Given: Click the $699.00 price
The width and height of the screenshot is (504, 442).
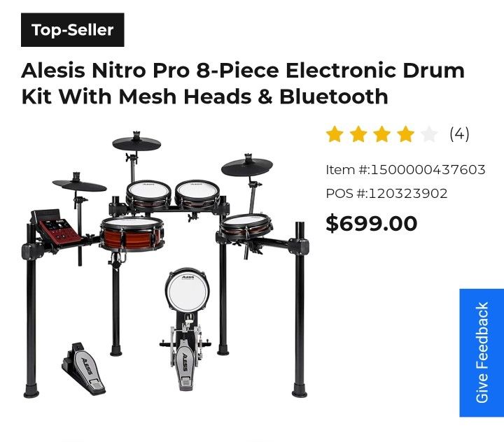Looking at the screenshot, I should click(x=371, y=223).
